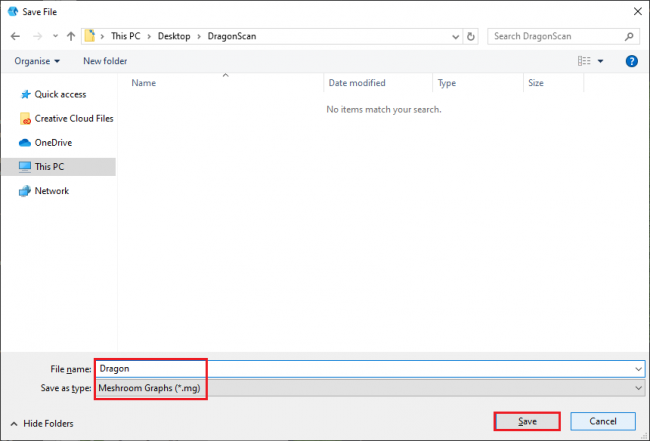Collapse the pane with Hide Folders

point(42,423)
